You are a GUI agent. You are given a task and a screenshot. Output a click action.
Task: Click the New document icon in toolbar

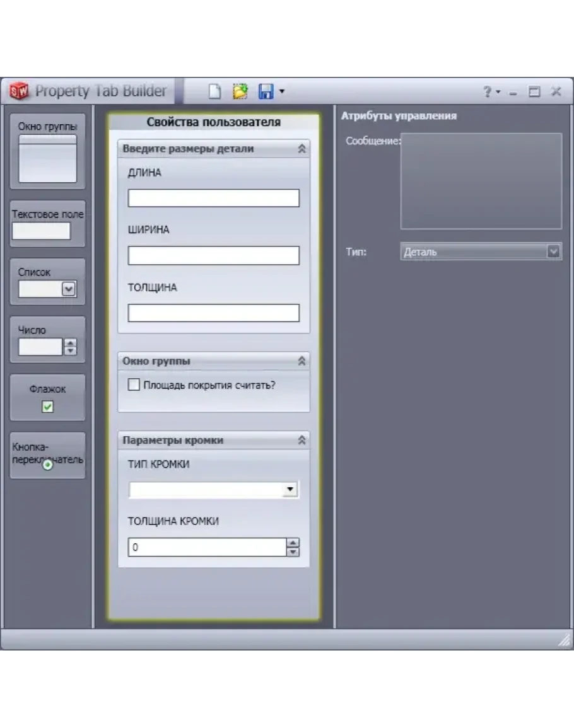point(215,91)
